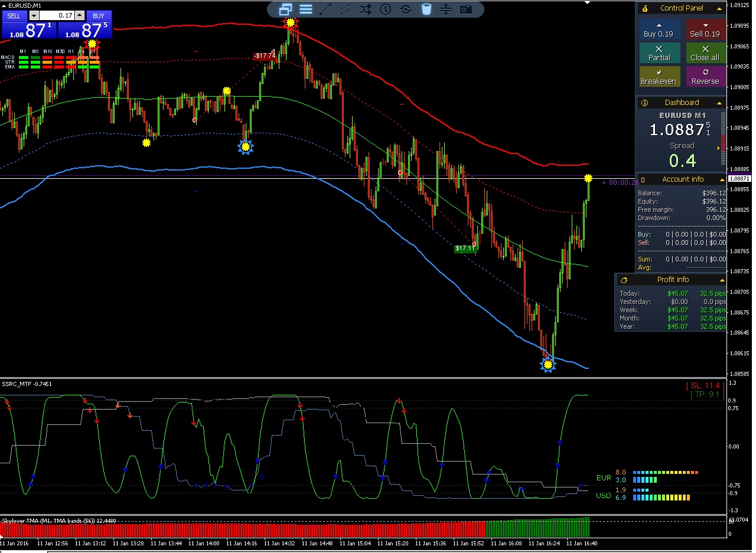Click the -$17.74 red loss label
The height and width of the screenshot is (553, 756).
coord(263,56)
